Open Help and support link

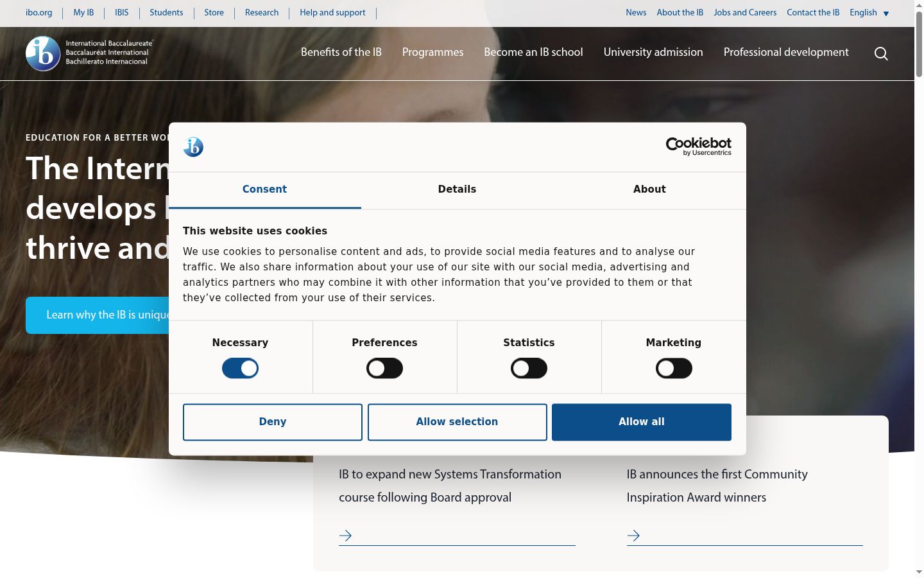[332, 13]
